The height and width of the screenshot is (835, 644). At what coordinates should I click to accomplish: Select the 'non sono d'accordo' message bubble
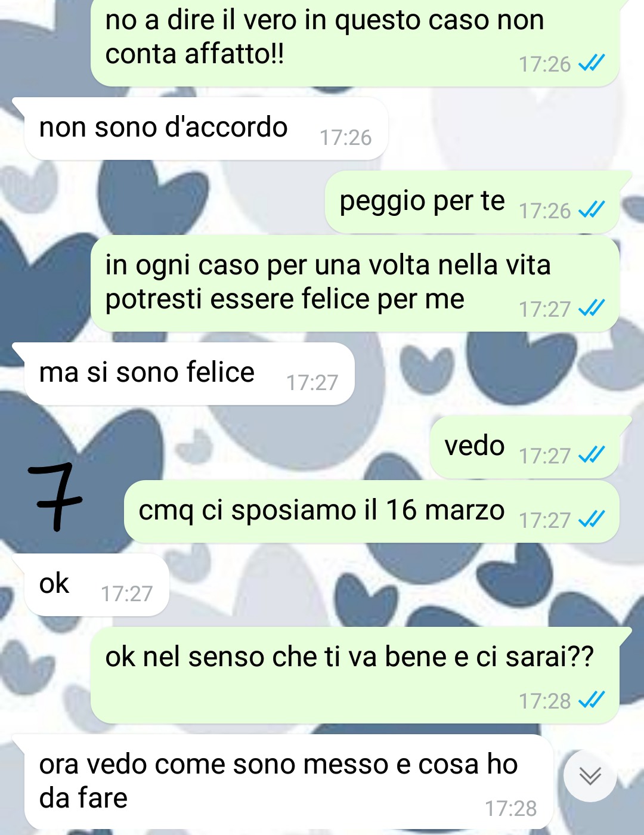206,128
